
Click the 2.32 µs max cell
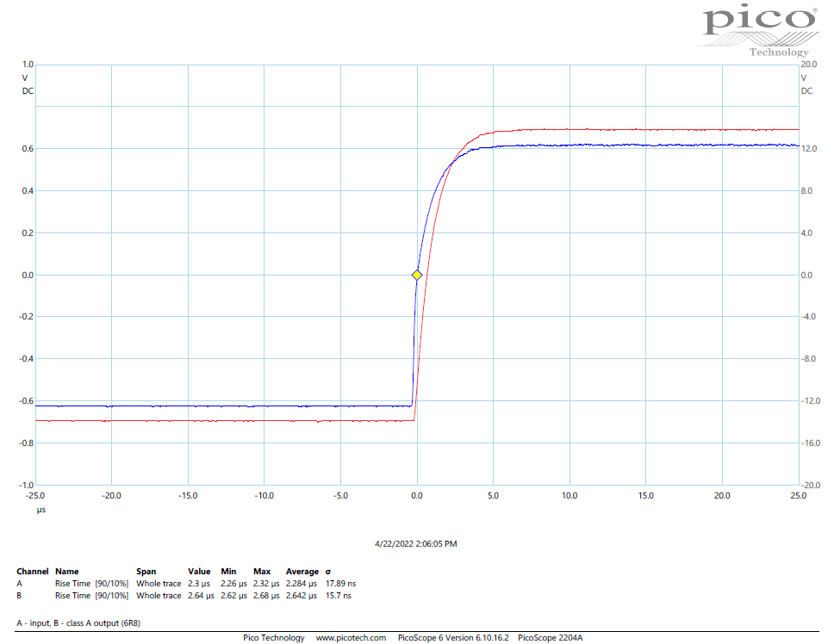[x=266, y=584]
